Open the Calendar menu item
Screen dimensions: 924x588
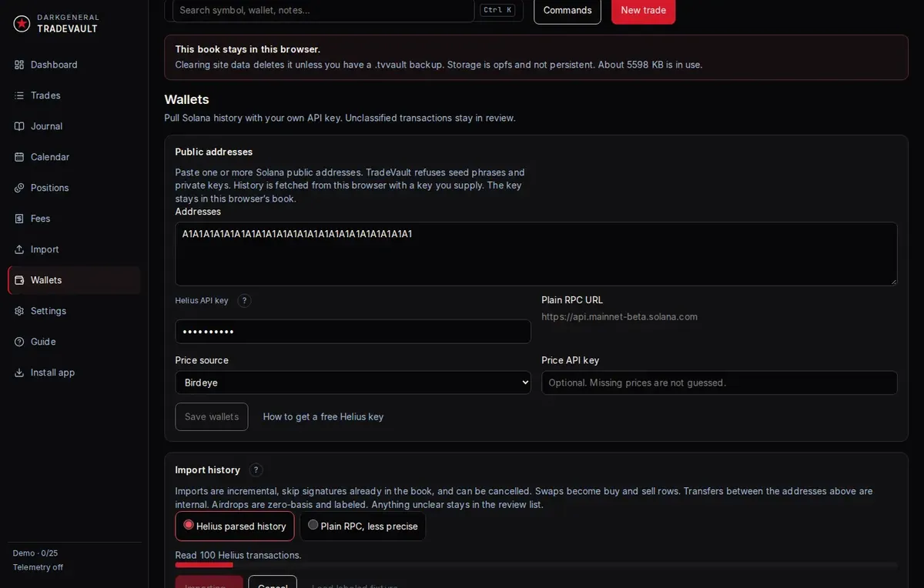74,157
